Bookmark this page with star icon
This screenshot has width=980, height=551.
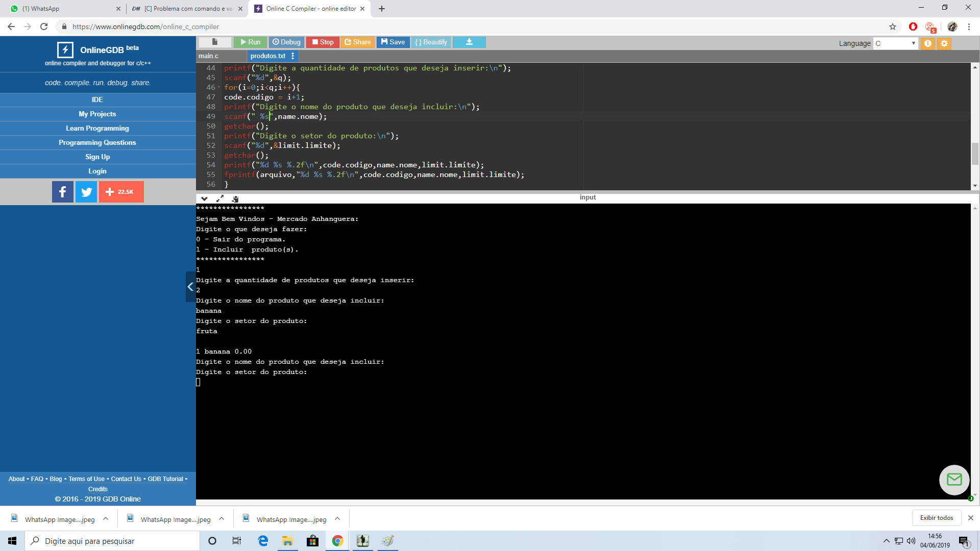click(x=893, y=27)
